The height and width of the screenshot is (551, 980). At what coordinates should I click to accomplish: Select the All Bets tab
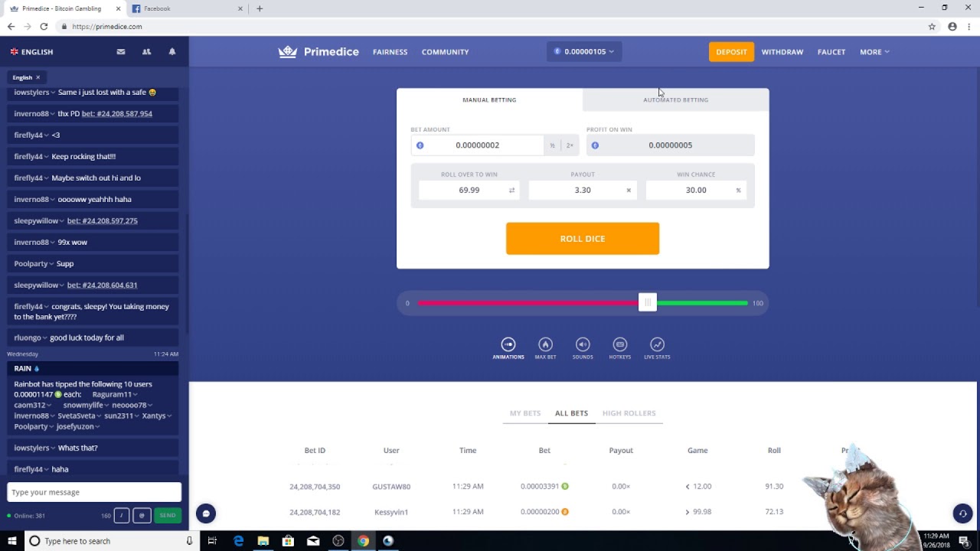(571, 413)
